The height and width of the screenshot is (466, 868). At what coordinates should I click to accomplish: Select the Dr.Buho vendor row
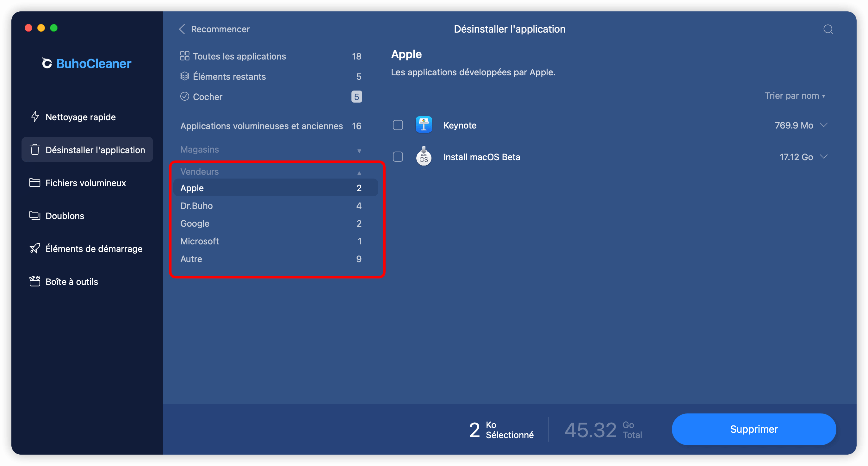(x=276, y=205)
